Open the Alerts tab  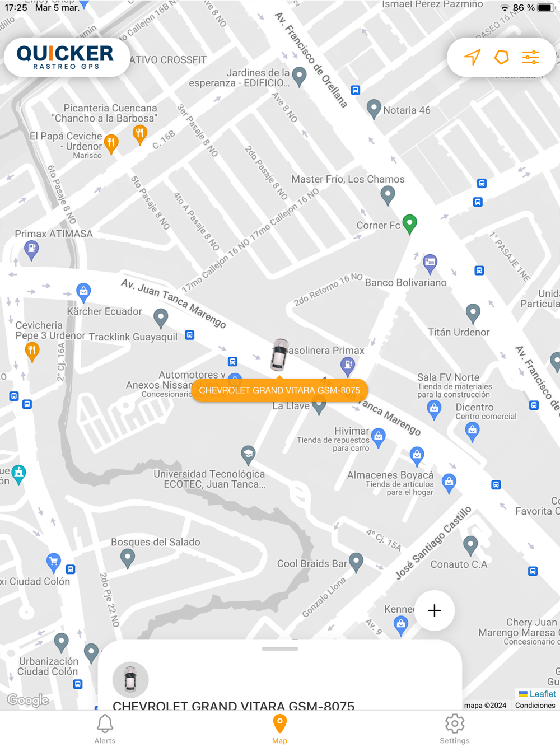pyautogui.click(x=105, y=729)
